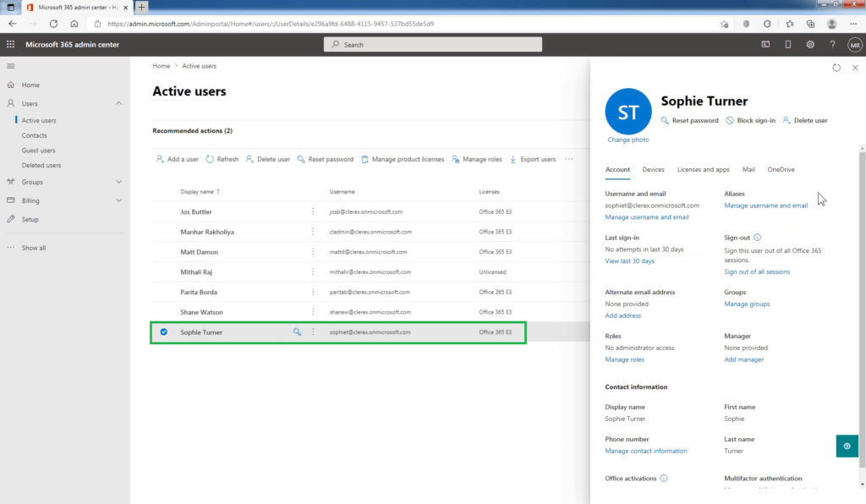Image resolution: width=866 pixels, height=504 pixels.
Task: Click Add a user toolbar button
Action: tap(177, 159)
